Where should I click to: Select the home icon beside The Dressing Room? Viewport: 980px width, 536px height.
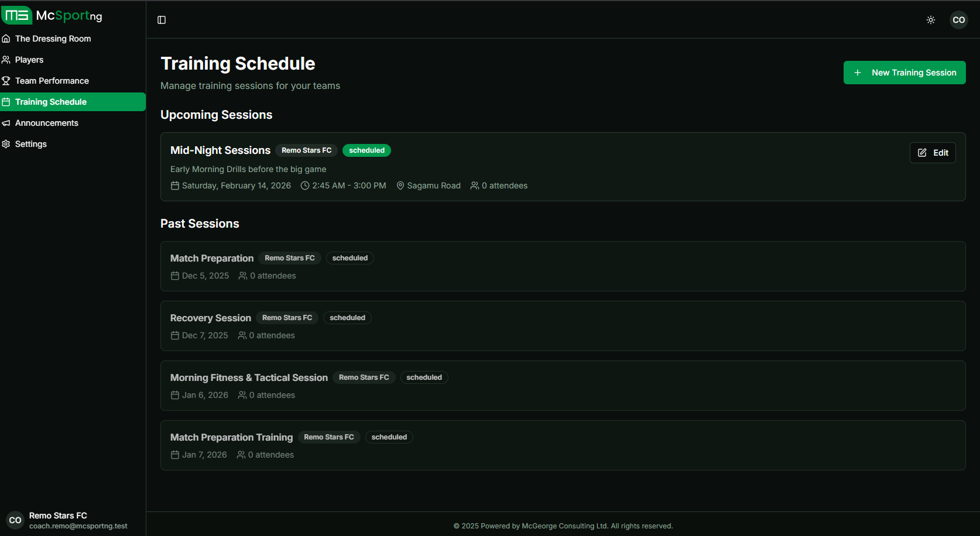point(6,39)
